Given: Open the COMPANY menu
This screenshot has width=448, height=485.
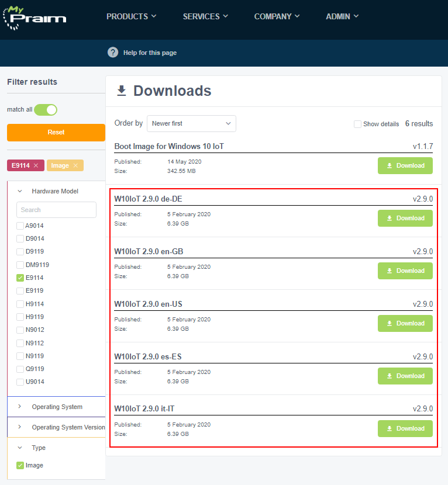Looking at the screenshot, I should point(277,16).
